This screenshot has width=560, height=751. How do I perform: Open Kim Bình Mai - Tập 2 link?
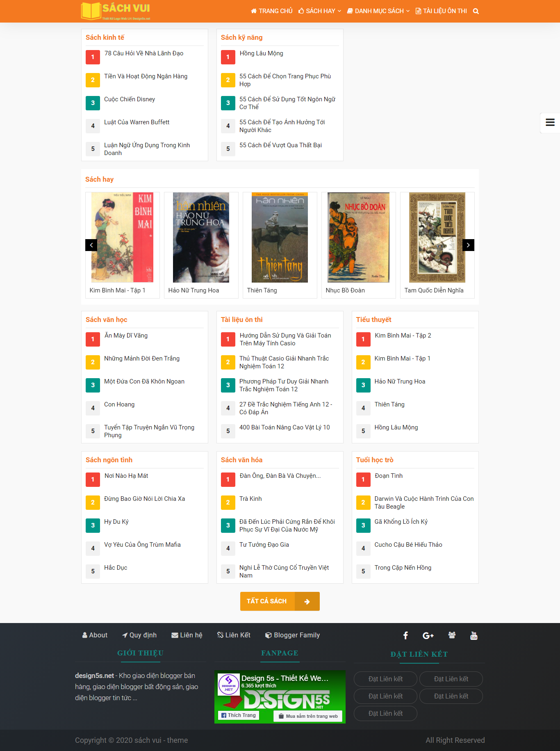pyautogui.click(x=403, y=336)
